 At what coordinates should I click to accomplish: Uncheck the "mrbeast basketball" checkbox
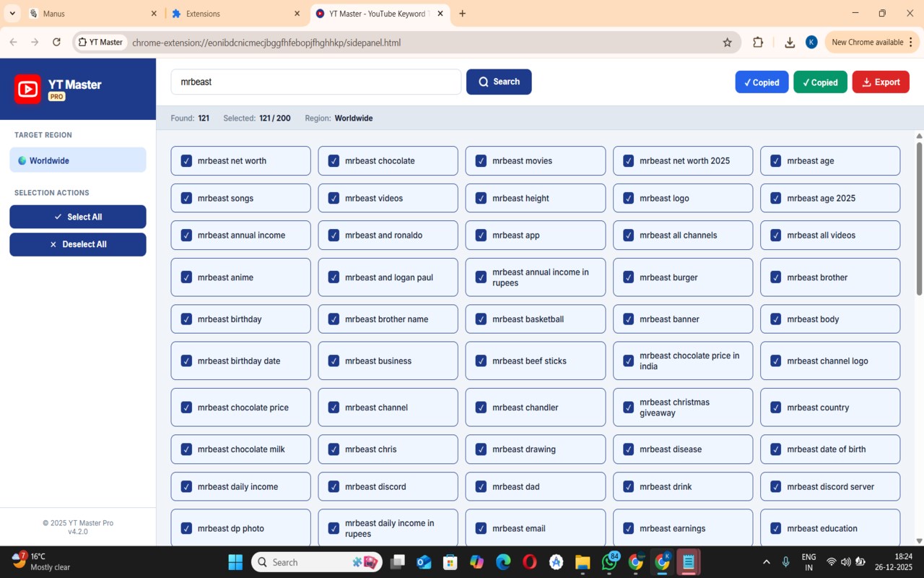[x=481, y=319]
